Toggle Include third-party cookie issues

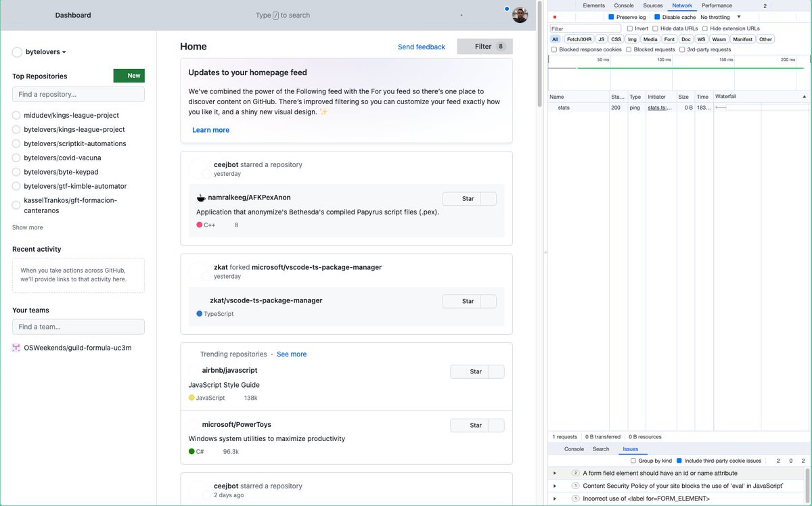tap(679, 461)
